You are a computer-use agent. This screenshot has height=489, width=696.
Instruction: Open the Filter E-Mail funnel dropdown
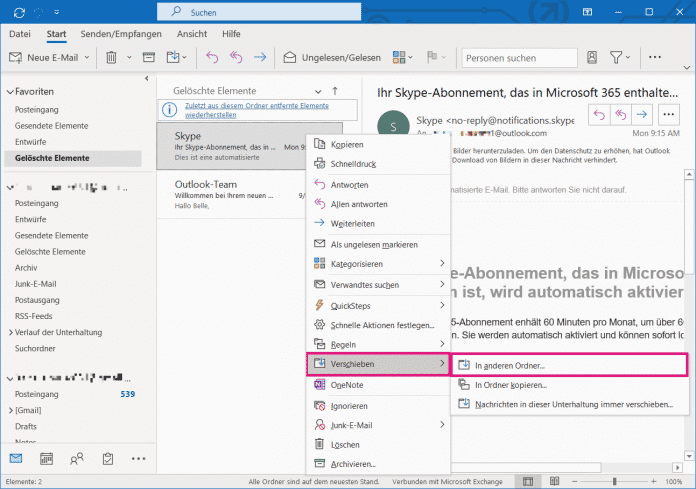[x=620, y=57]
